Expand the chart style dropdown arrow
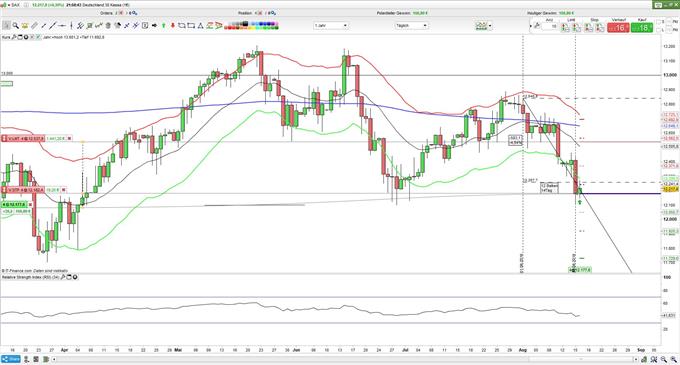 pos(490,26)
